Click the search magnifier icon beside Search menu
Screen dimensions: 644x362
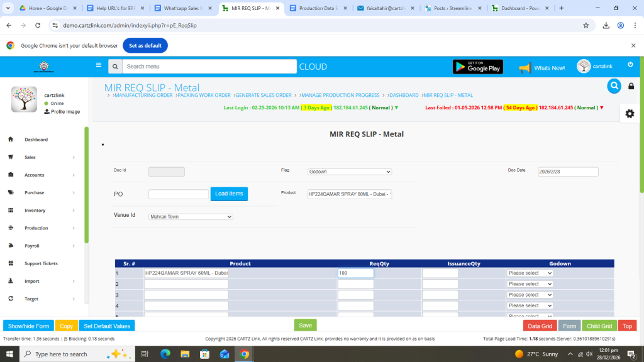[x=115, y=67]
